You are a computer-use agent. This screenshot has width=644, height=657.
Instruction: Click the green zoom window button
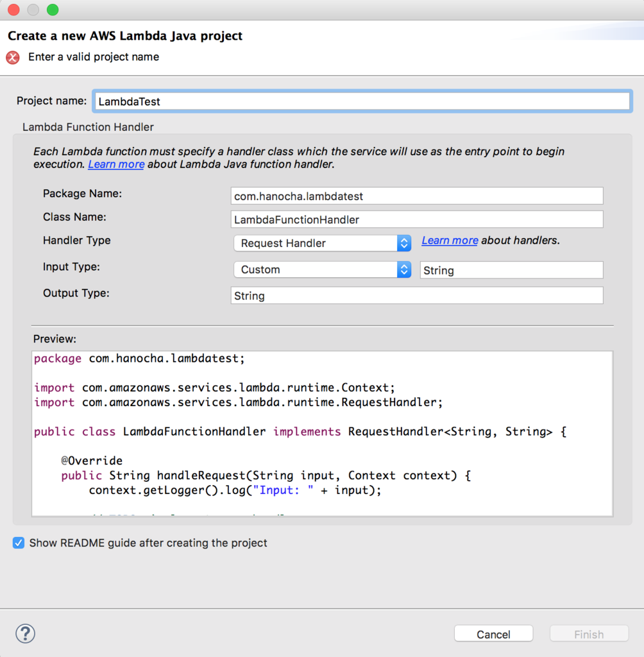(x=53, y=10)
